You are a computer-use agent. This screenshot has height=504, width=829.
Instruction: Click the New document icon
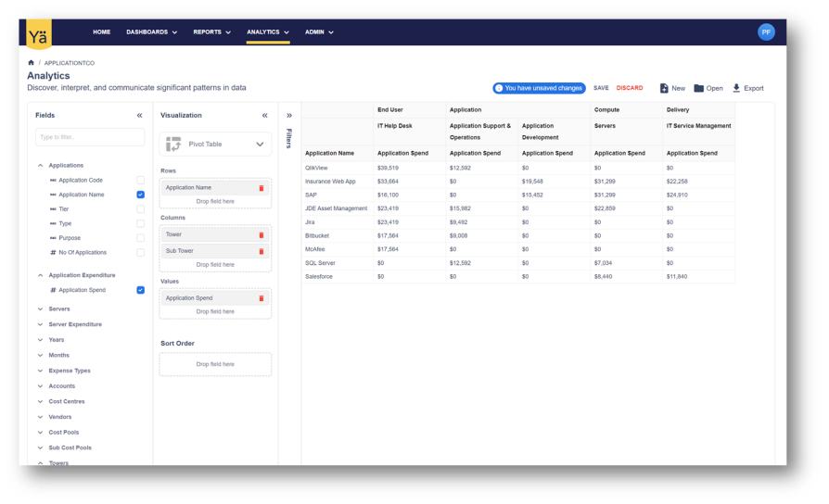[x=664, y=88]
